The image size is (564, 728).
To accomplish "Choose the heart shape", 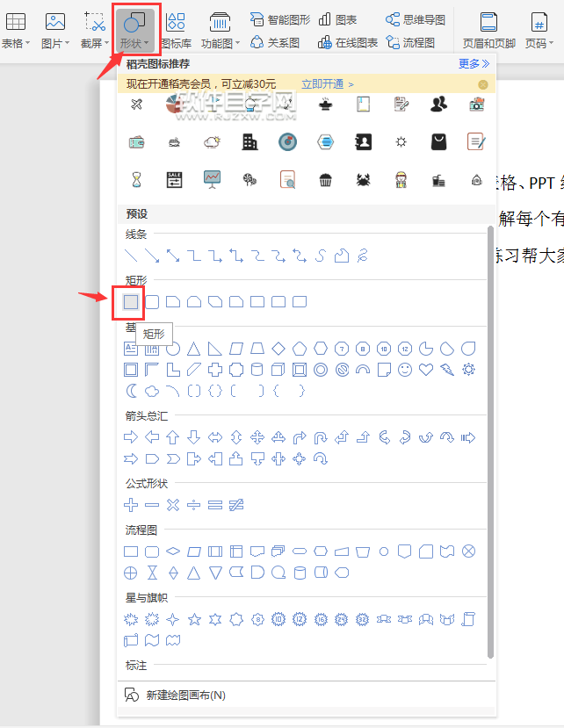I will click(426, 370).
